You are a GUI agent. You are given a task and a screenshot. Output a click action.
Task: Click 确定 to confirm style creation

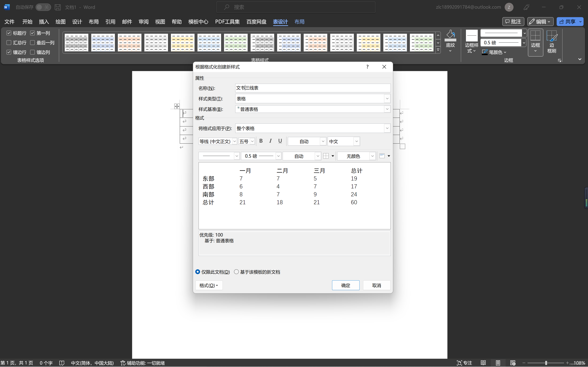(345, 285)
